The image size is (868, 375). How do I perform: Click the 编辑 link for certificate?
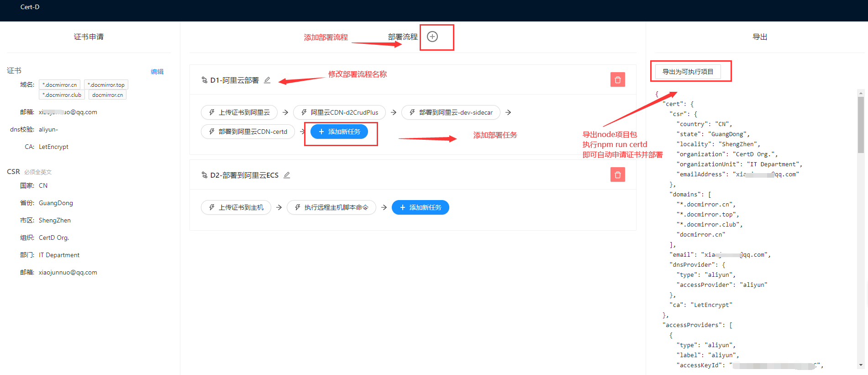(x=157, y=72)
